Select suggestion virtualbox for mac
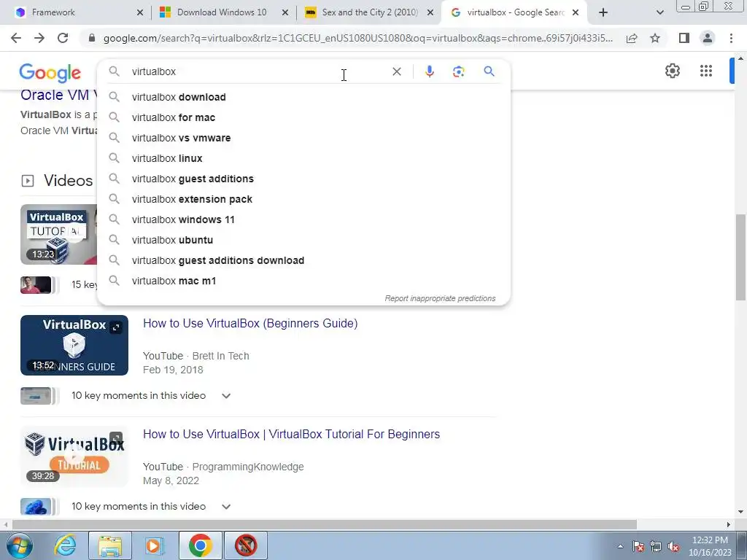The height and width of the screenshot is (560, 747). 303,117
